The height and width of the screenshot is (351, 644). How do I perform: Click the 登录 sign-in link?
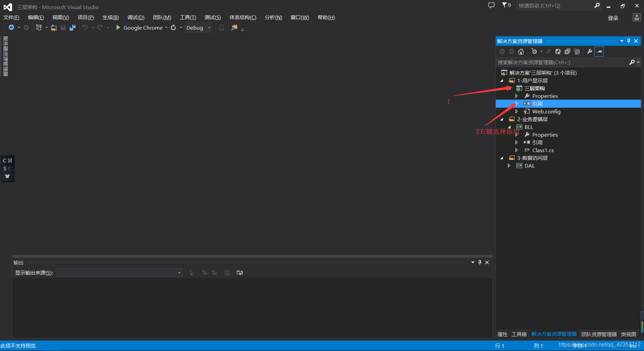(x=613, y=18)
